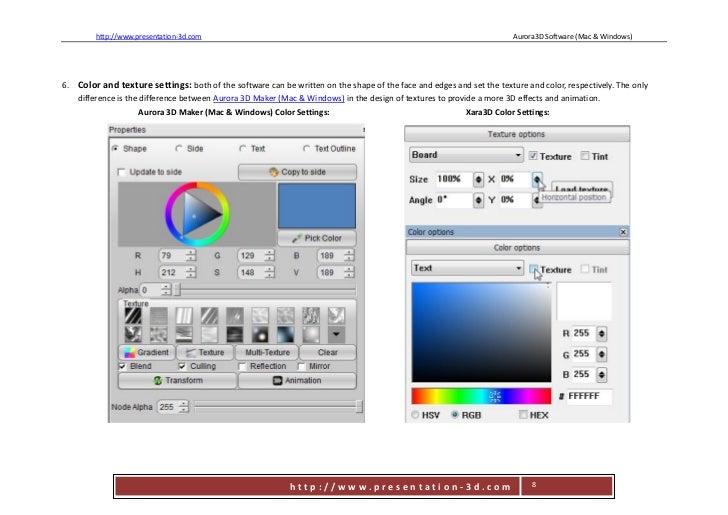The width and height of the screenshot is (728, 515).
Task: Click the Gradient button
Action: click(147, 352)
